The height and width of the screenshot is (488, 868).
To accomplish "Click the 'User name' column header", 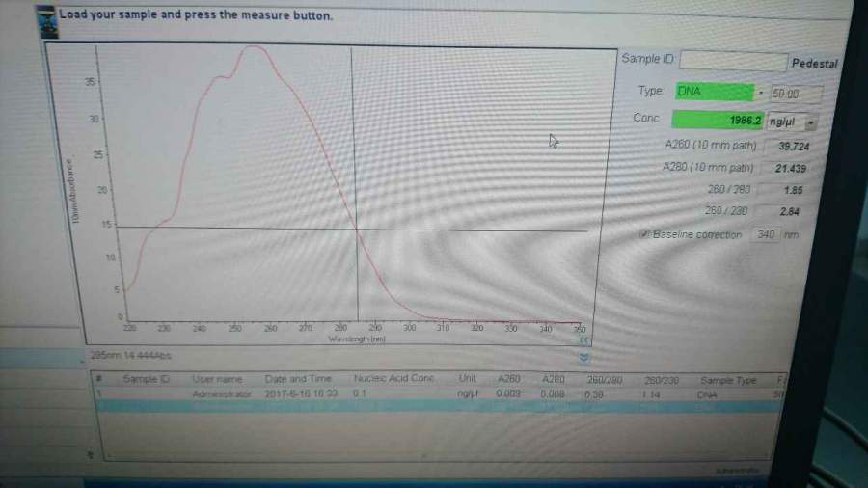I will point(217,380).
